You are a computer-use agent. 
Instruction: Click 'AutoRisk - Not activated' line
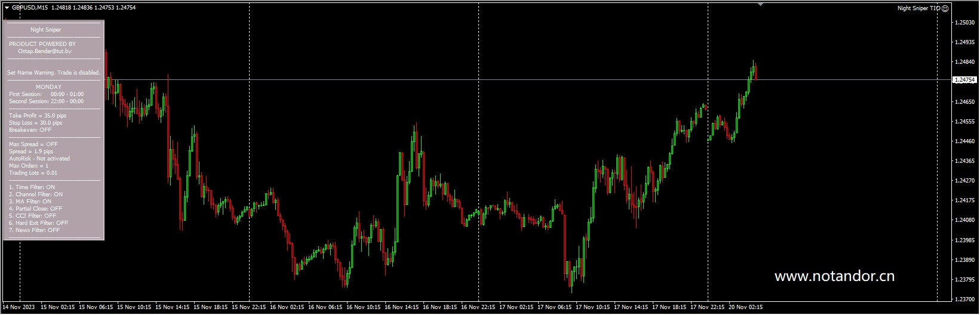click(x=39, y=159)
